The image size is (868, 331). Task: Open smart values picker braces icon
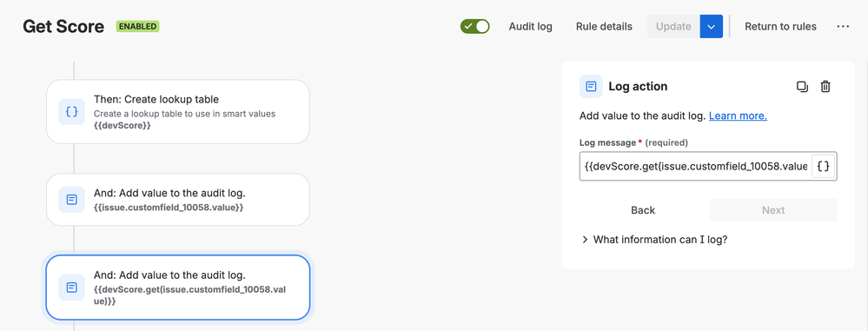pos(824,166)
